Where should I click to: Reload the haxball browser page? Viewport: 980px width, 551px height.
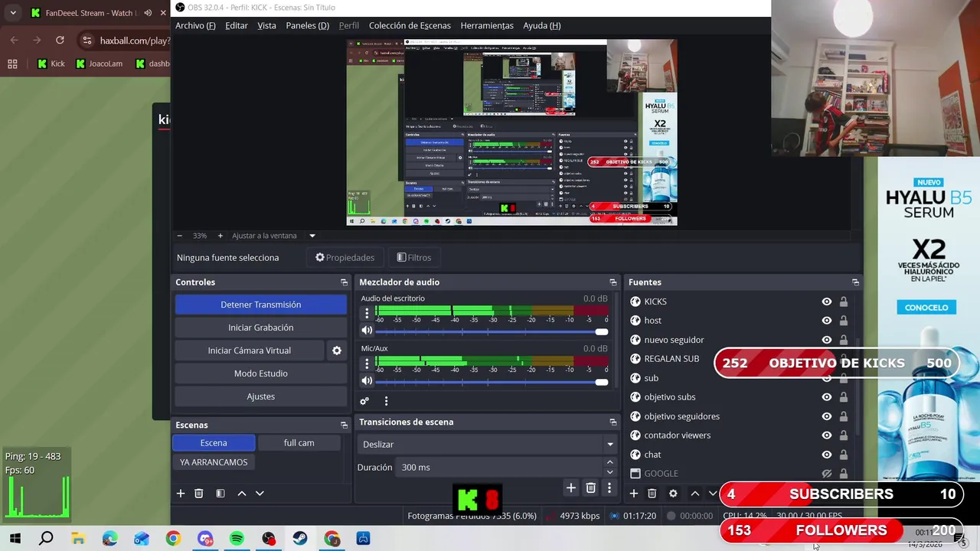tap(60, 40)
